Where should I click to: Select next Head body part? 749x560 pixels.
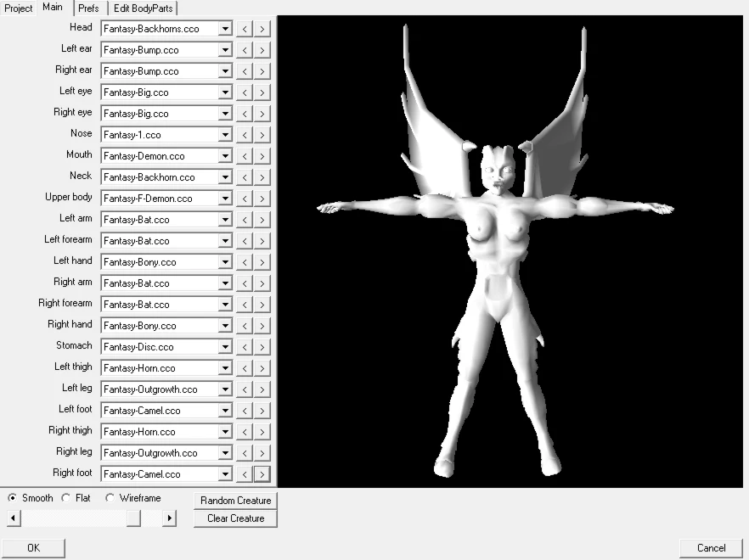[x=262, y=29]
